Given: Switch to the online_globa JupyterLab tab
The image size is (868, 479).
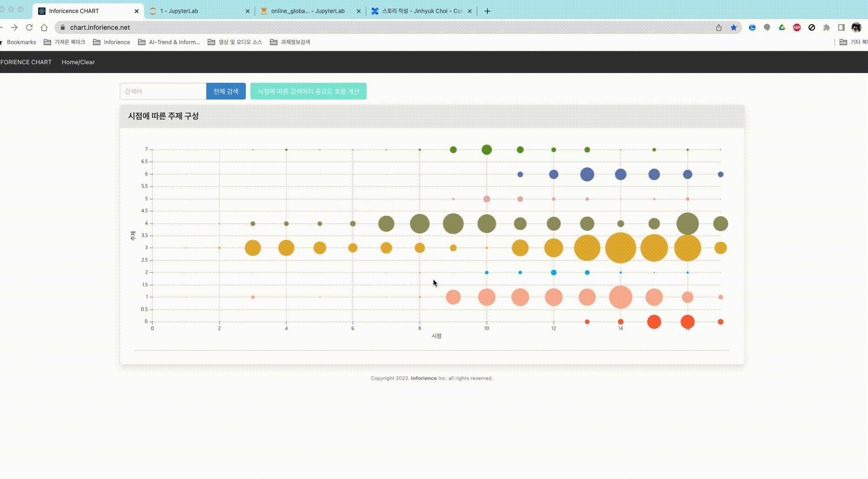Looking at the screenshot, I should point(308,11).
